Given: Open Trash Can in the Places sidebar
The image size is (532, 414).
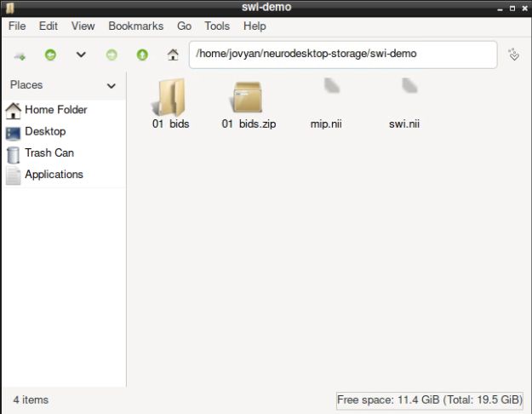Looking at the screenshot, I should point(40,153).
